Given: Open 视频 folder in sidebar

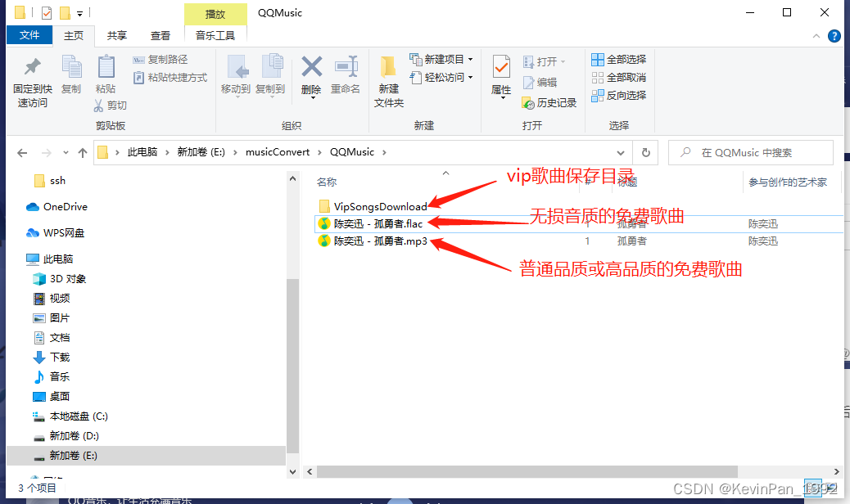Looking at the screenshot, I should pyautogui.click(x=52, y=299).
